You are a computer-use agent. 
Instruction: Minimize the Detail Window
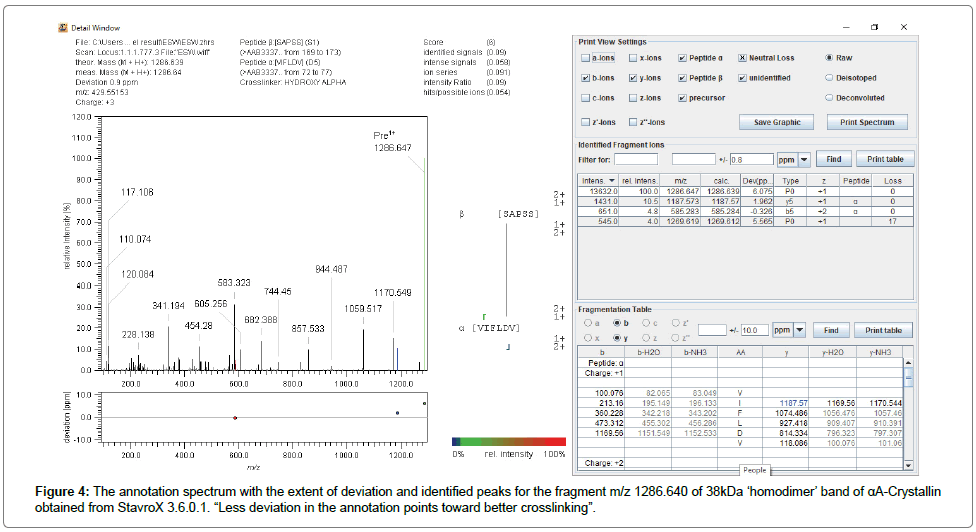point(841,27)
